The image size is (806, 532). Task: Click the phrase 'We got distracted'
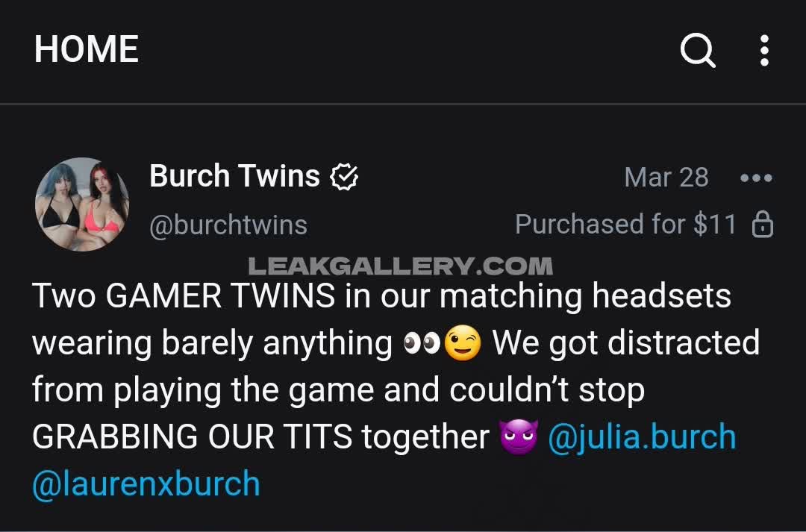[x=626, y=342]
